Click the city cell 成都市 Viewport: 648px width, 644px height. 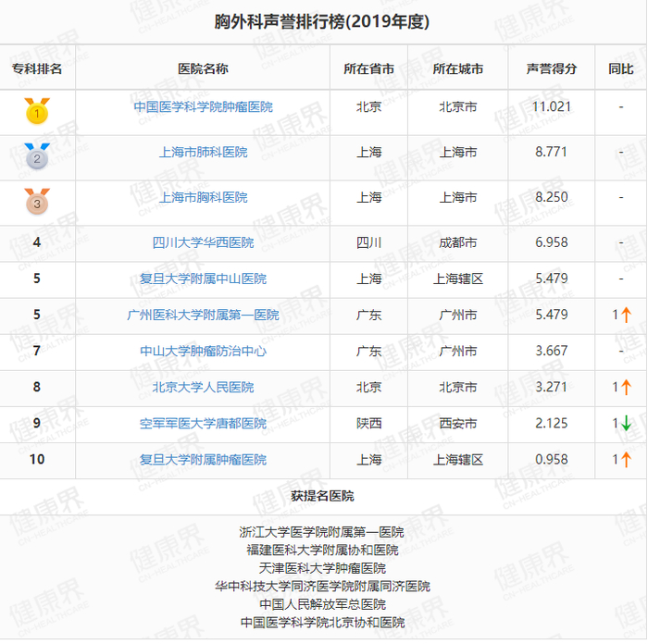tap(458, 242)
